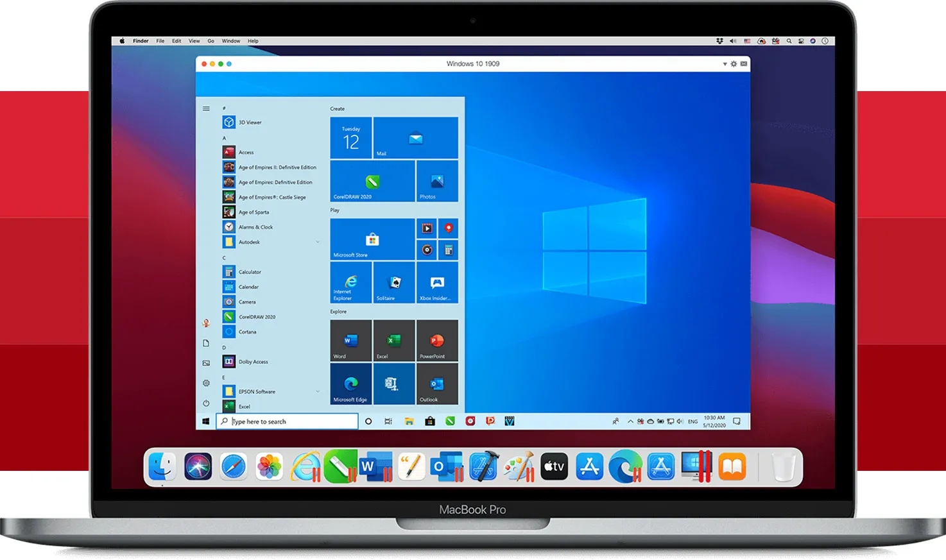The width and height of the screenshot is (946, 560).
Task: Open the Outlook tile
Action: (x=437, y=384)
